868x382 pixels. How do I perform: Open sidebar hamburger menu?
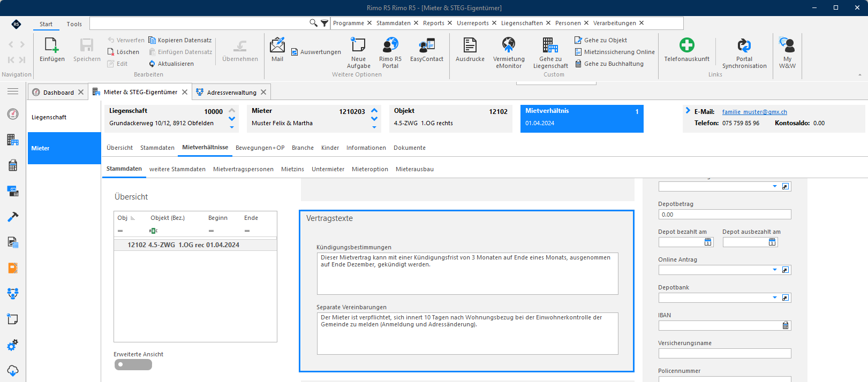[x=13, y=91]
